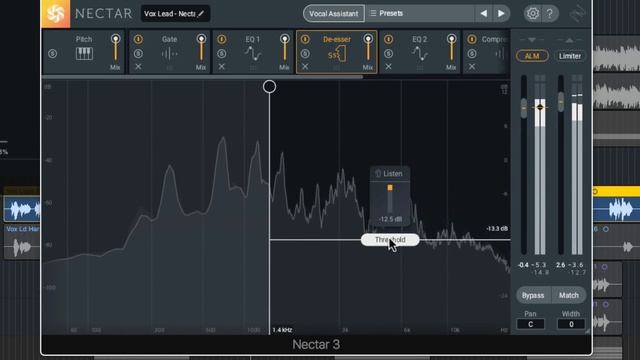Click the de-esser gain reduction meter
Screen dimensions: 640x360
tap(390, 198)
